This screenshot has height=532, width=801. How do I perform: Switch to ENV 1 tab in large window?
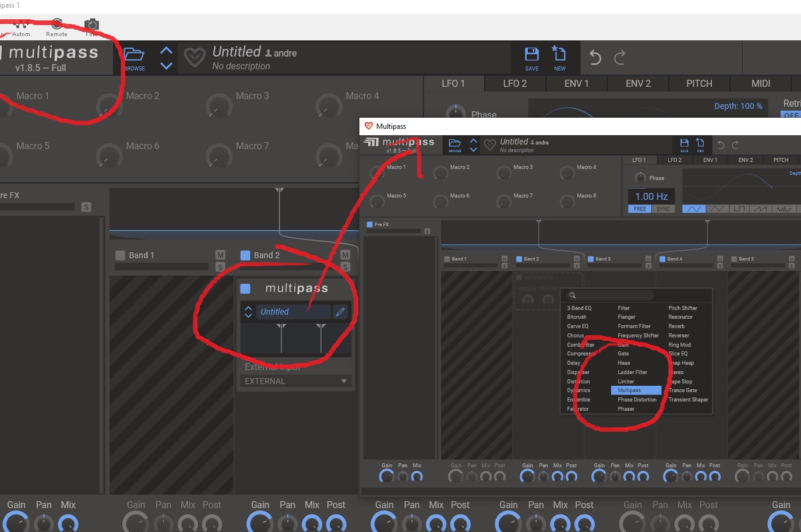[577, 83]
